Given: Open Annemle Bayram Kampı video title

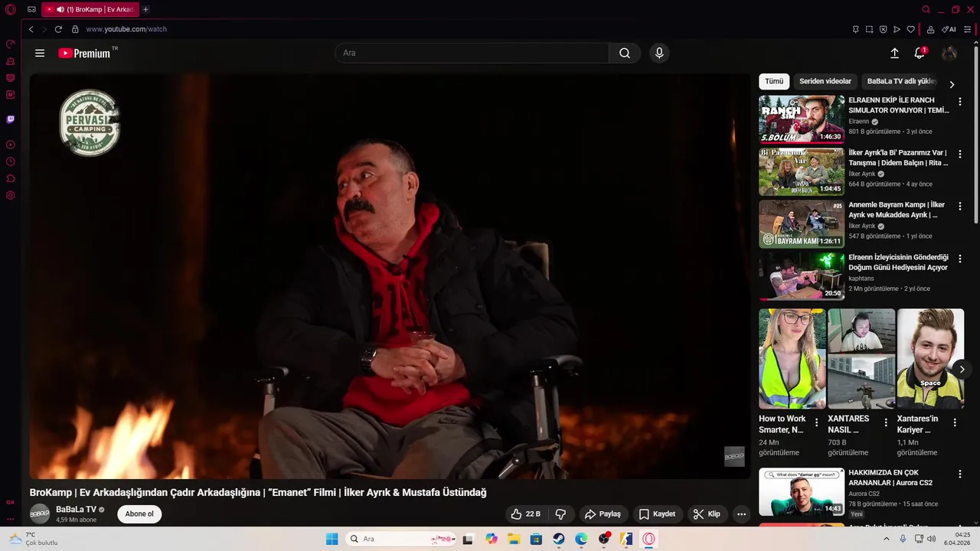Looking at the screenshot, I should [x=897, y=210].
